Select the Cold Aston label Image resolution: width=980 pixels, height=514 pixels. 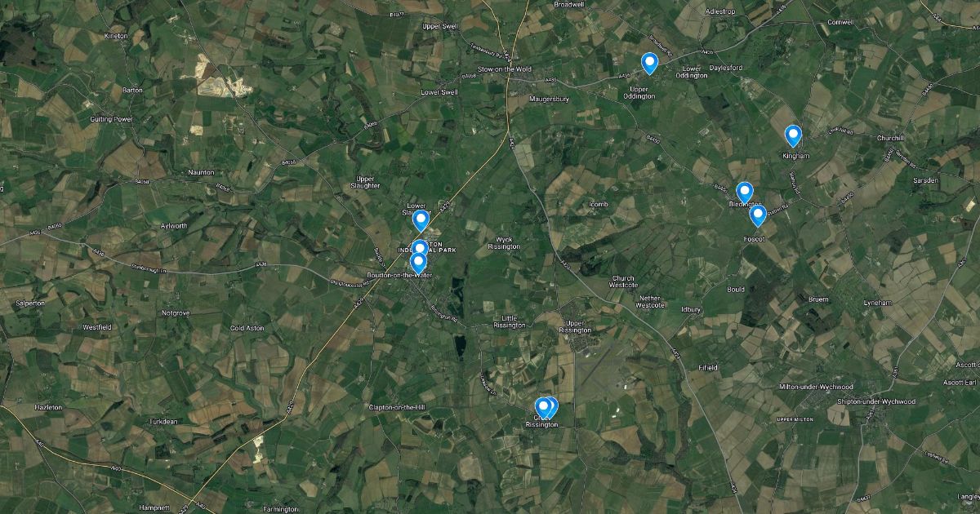(x=247, y=328)
